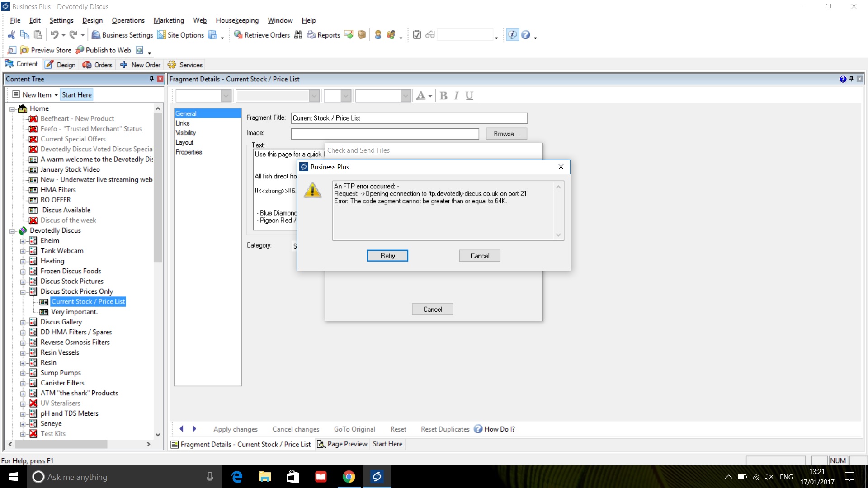Click Publish to Web toolbar button
Viewport: 868px width, 488px height.
(x=104, y=50)
